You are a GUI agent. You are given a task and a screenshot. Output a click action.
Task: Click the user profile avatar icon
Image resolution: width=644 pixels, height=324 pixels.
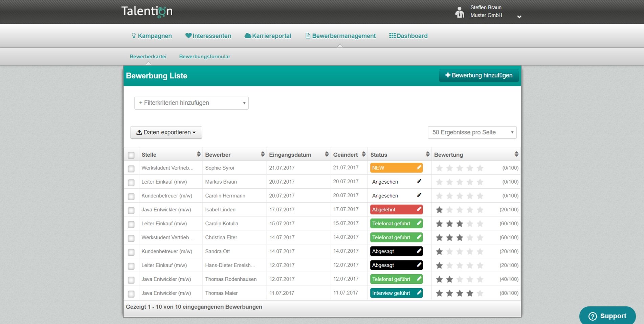coord(460,12)
